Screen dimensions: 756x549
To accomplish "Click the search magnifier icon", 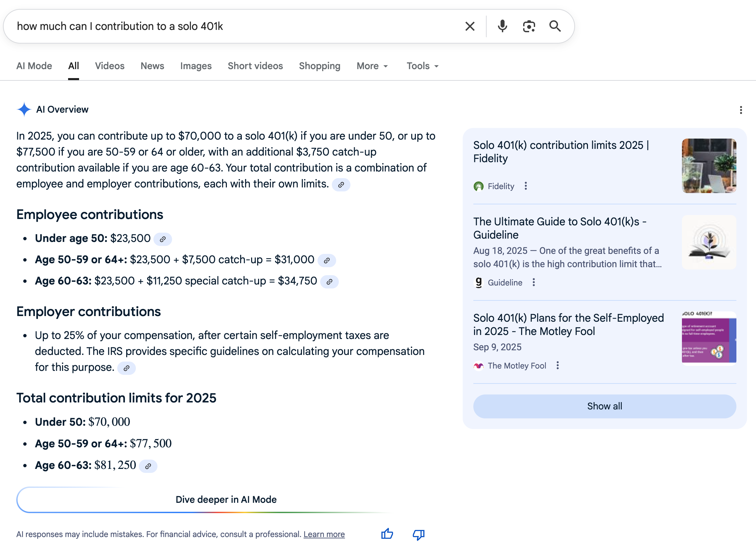I will (x=555, y=26).
